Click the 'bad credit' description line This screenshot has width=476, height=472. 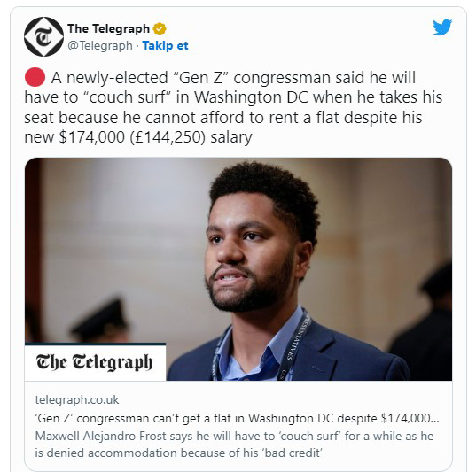click(178, 453)
